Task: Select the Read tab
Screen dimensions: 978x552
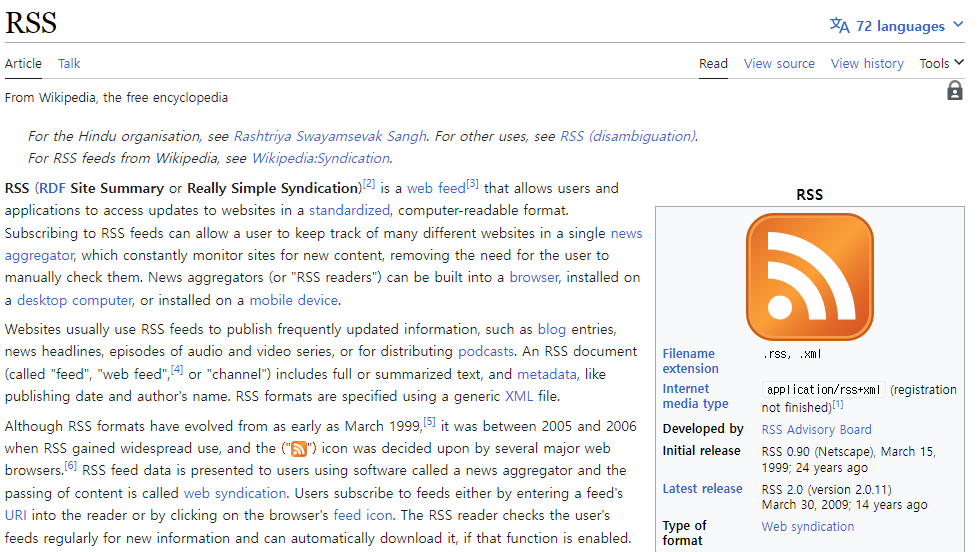Action: pyautogui.click(x=713, y=64)
